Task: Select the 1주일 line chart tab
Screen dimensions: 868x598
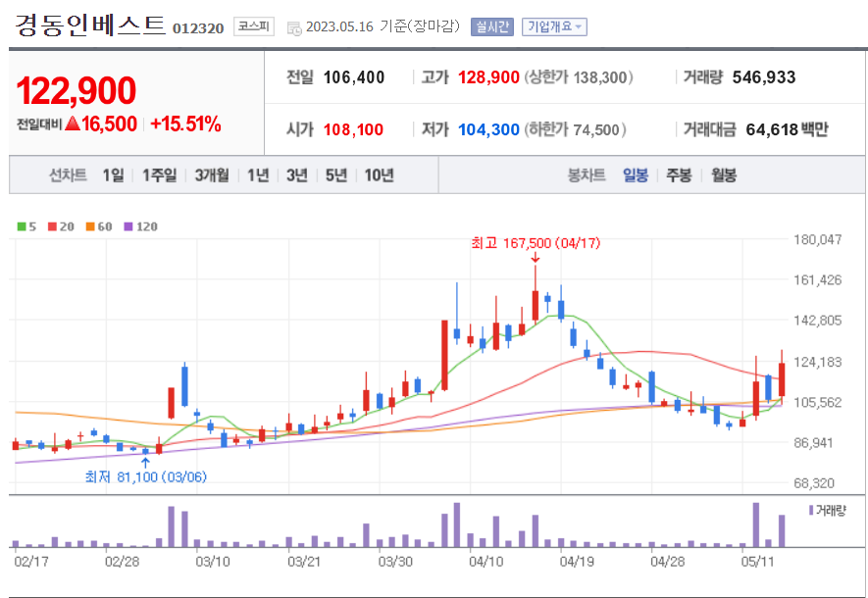Action: click(x=160, y=175)
